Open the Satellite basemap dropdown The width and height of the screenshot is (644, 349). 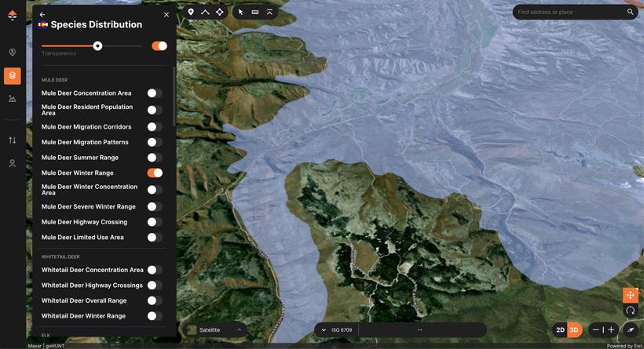coord(214,329)
